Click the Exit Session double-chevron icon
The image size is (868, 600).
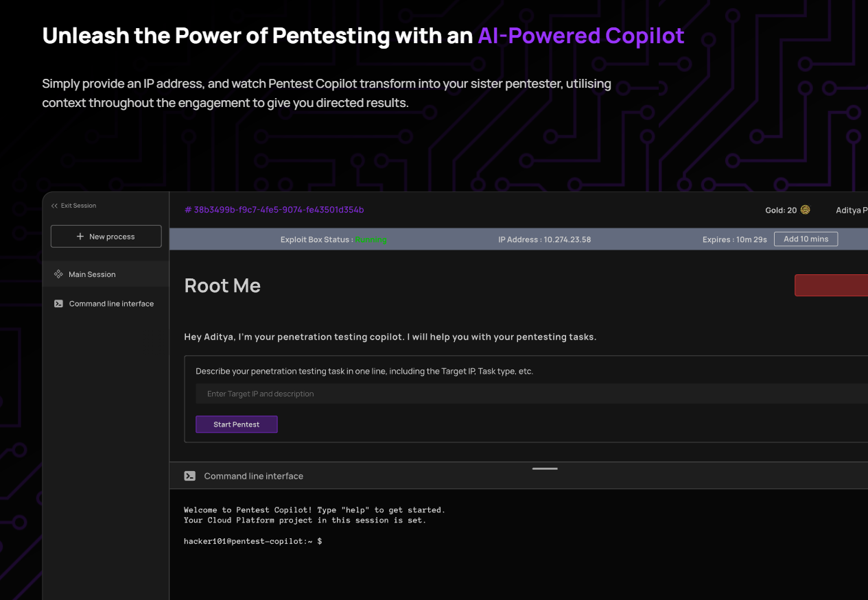[x=54, y=206]
